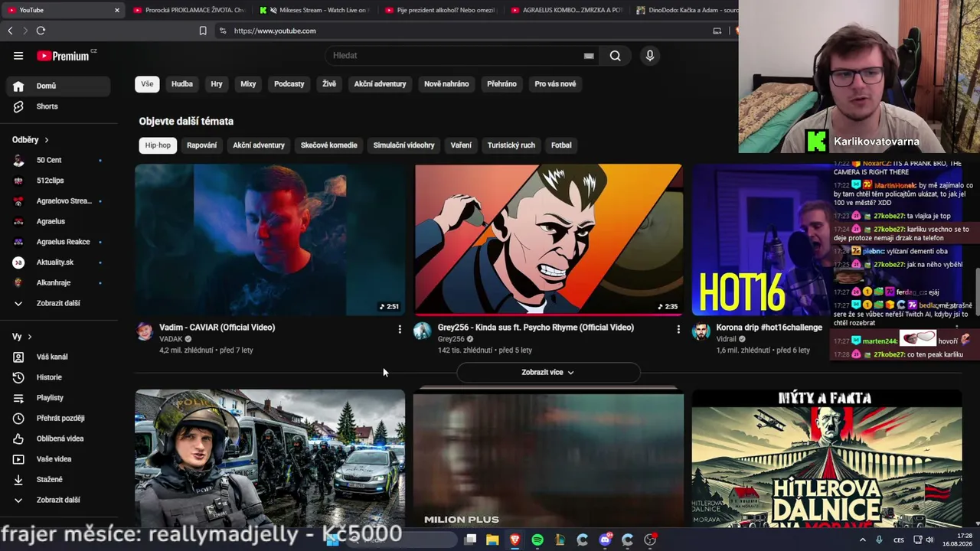The width and height of the screenshot is (980, 551).
Task: Filter by Akční adventury in top chips
Action: point(380,84)
